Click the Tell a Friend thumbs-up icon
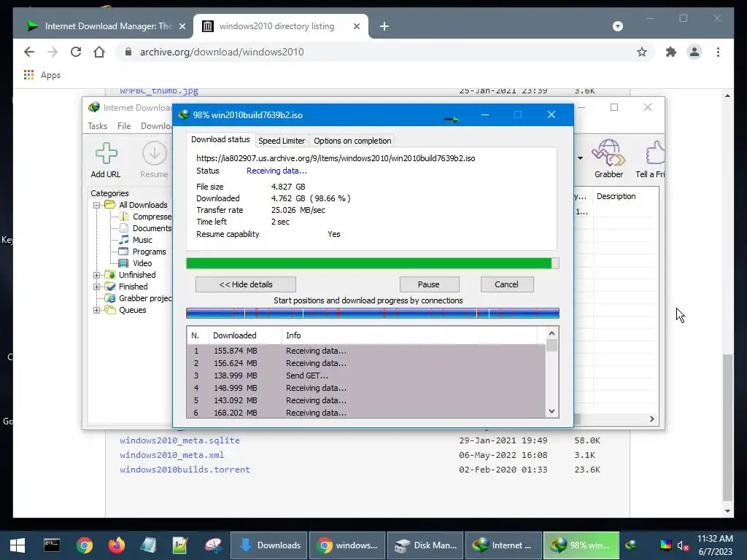The height and width of the screenshot is (560, 747). (x=654, y=152)
